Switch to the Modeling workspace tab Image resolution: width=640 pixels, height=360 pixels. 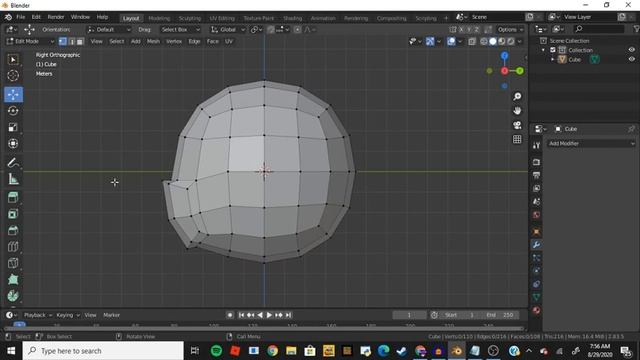tap(159, 18)
